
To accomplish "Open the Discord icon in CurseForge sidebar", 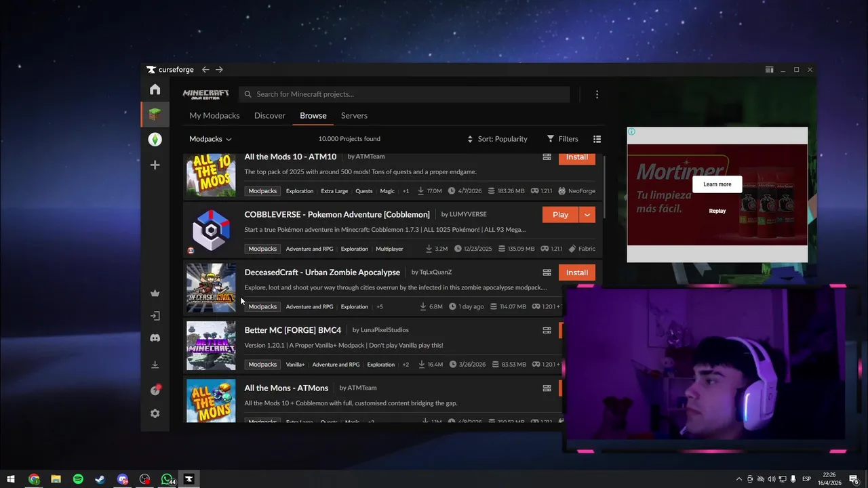I will pyautogui.click(x=155, y=338).
